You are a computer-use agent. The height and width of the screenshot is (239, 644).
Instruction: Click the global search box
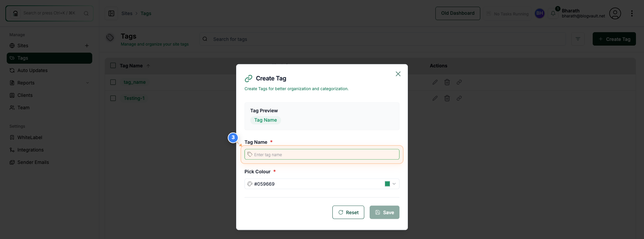[49, 13]
